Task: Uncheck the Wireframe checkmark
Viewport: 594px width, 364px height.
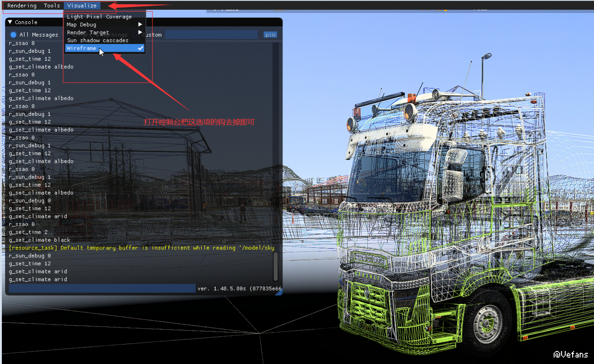Action: [x=140, y=48]
